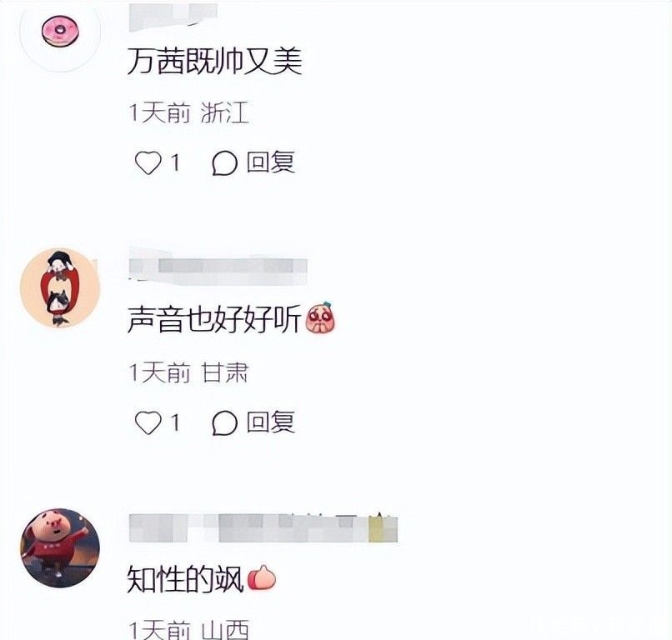Select the comment text '知性的飒'

186,579
